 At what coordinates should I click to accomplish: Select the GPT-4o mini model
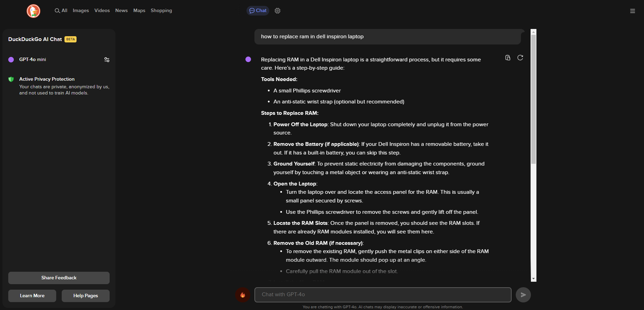[x=32, y=59]
